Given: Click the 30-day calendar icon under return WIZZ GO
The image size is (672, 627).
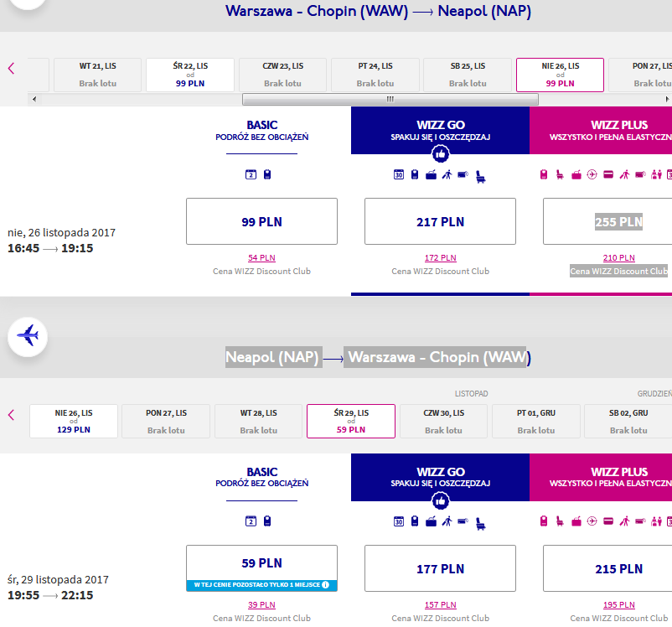Looking at the screenshot, I should pyautogui.click(x=399, y=521).
